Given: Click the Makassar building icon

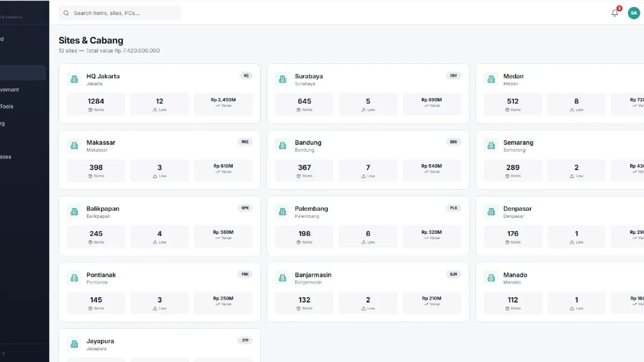Looking at the screenshot, I should (74, 145).
